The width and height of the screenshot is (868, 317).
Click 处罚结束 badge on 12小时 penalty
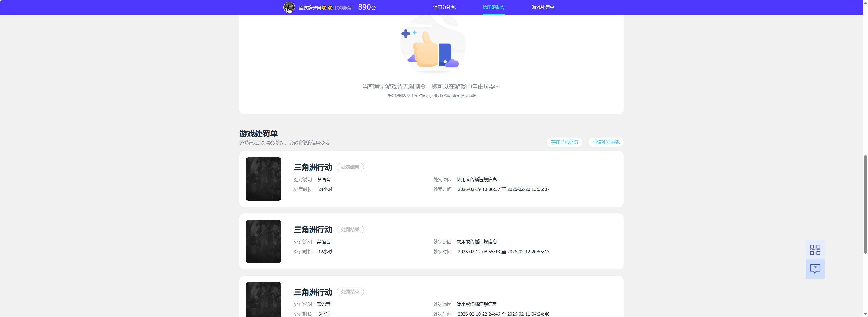pyautogui.click(x=350, y=229)
